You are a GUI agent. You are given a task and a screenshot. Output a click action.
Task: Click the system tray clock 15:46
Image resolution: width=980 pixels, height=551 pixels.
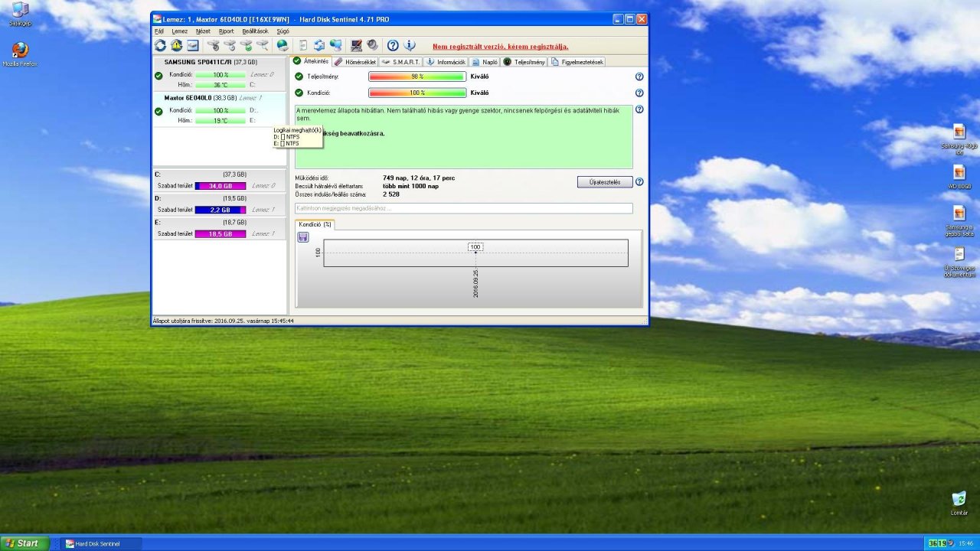click(x=966, y=543)
